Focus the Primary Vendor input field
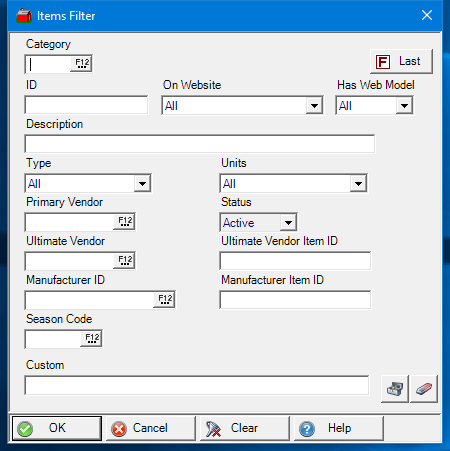This screenshot has height=451, width=450. coord(69,222)
